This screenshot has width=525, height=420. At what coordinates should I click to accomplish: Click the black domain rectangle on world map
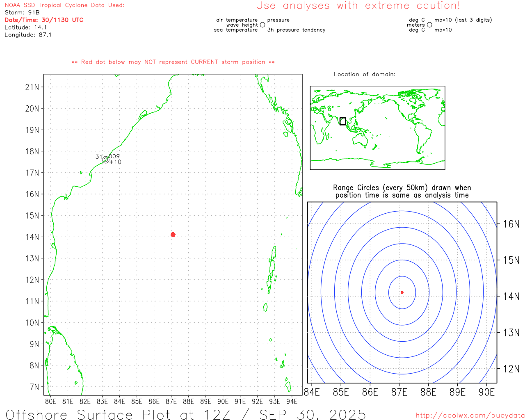(x=343, y=121)
